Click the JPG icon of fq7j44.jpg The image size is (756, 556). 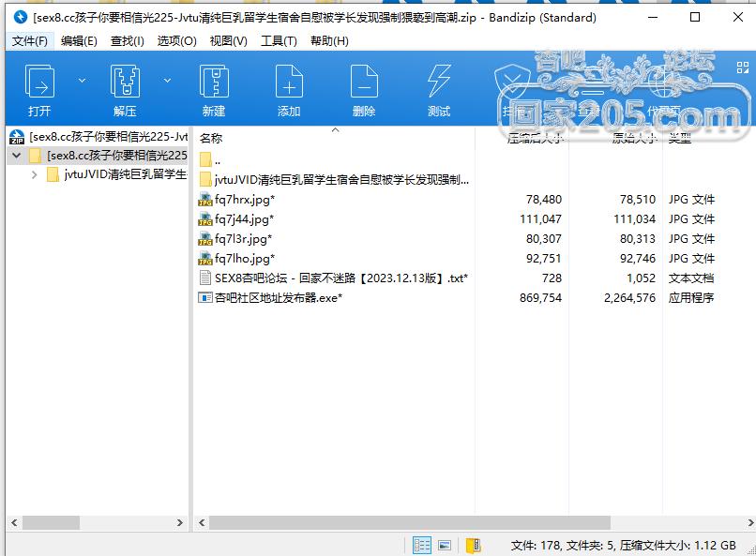tap(205, 219)
